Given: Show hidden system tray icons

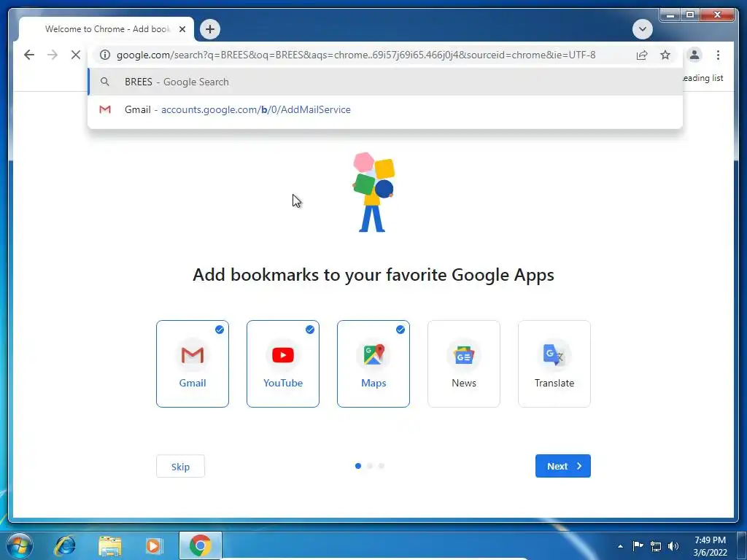Looking at the screenshot, I should [620, 546].
